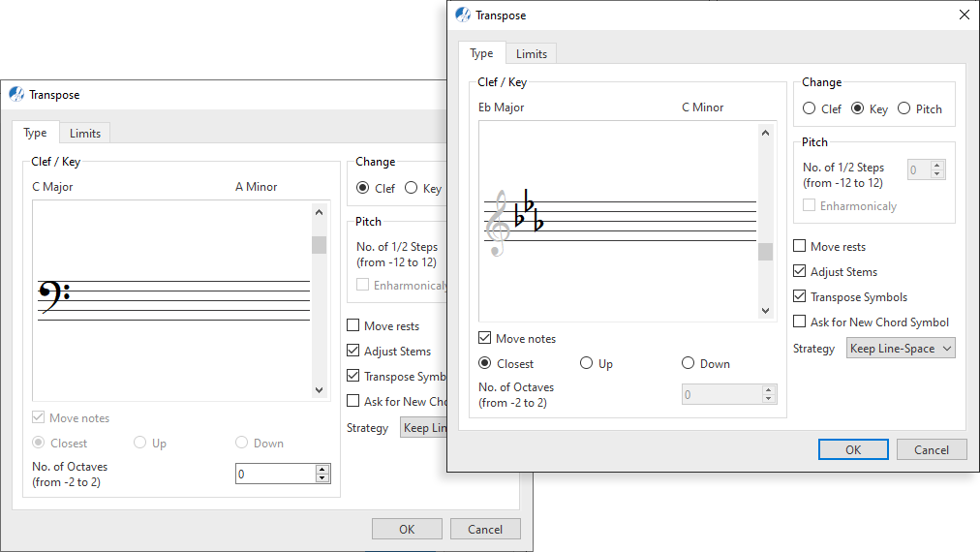Open the Keep Line-Space strategy dropdown
This screenshot has width=980, height=552.
[901, 349]
